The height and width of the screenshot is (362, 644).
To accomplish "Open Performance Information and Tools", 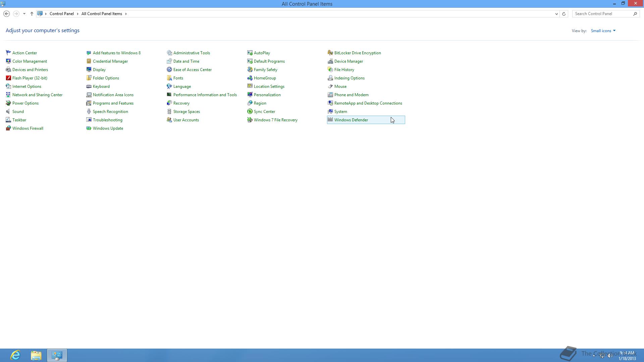I will (205, 95).
